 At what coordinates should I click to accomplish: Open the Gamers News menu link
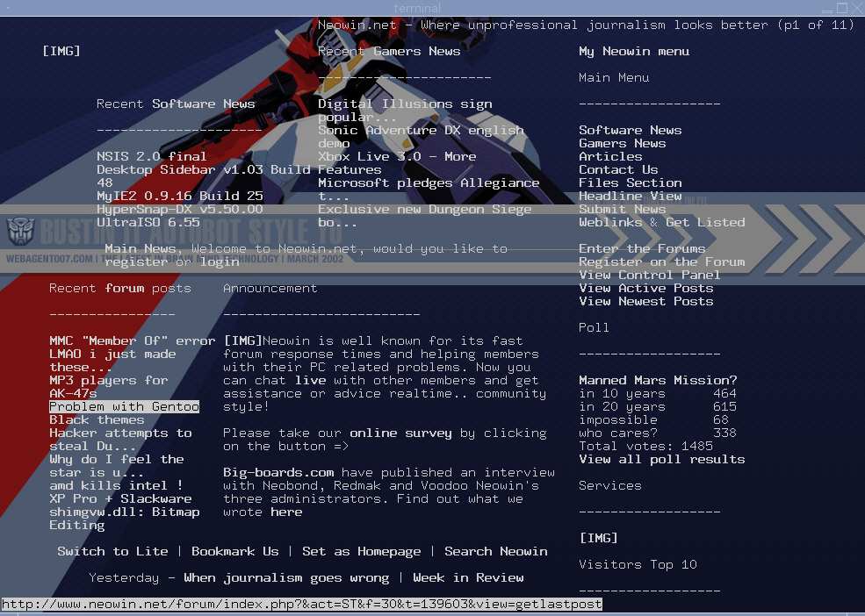pos(623,143)
